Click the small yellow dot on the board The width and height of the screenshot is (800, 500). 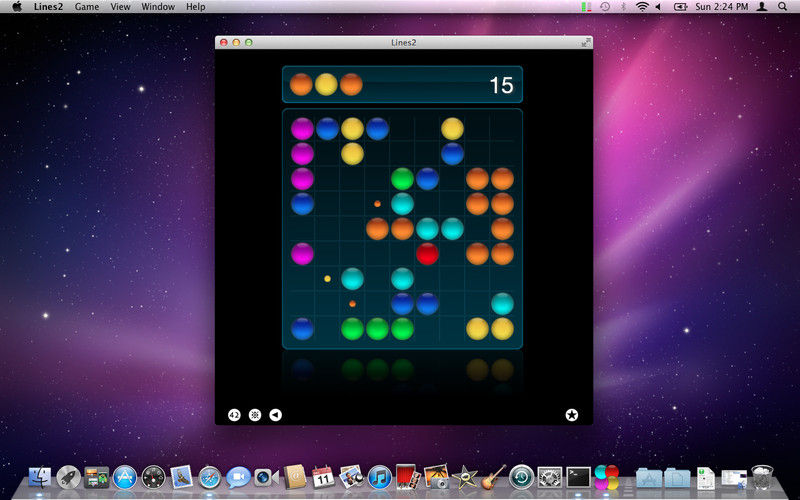click(328, 279)
